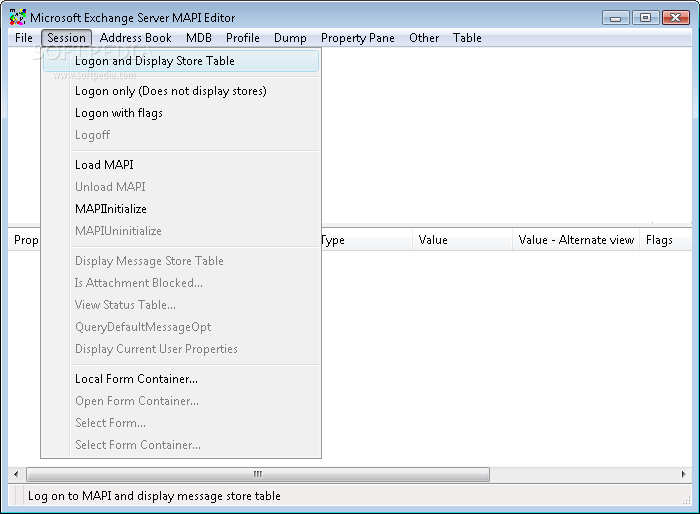Click QueryDefaultMessageOpt entry
Viewport: 700px width, 514px height.
[181, 327]
